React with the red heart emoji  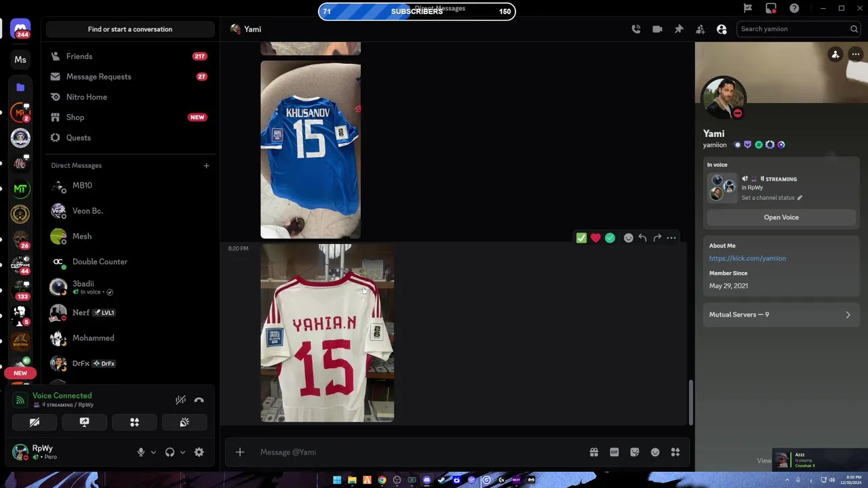tap(595, 238)
